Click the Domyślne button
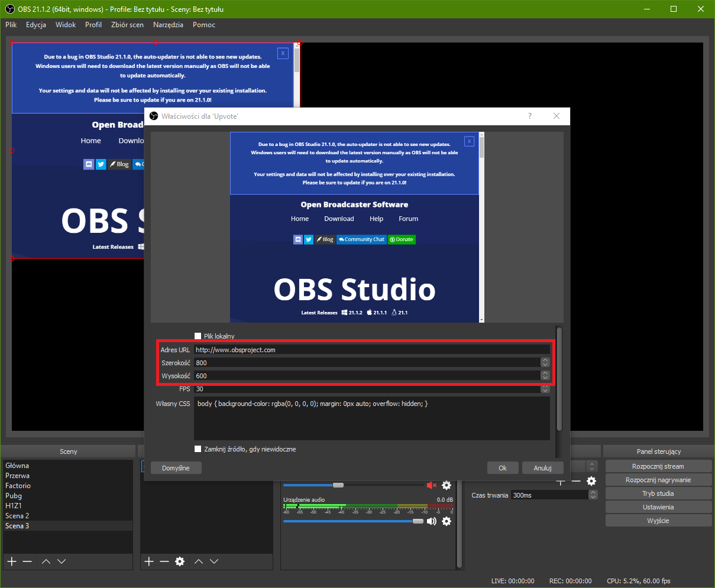 tap(176, 468)
